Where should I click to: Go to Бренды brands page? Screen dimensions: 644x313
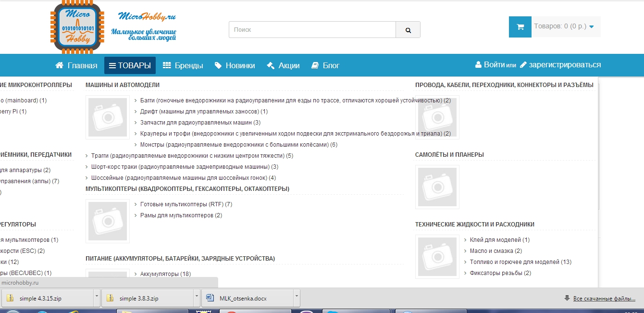(183, 65)
